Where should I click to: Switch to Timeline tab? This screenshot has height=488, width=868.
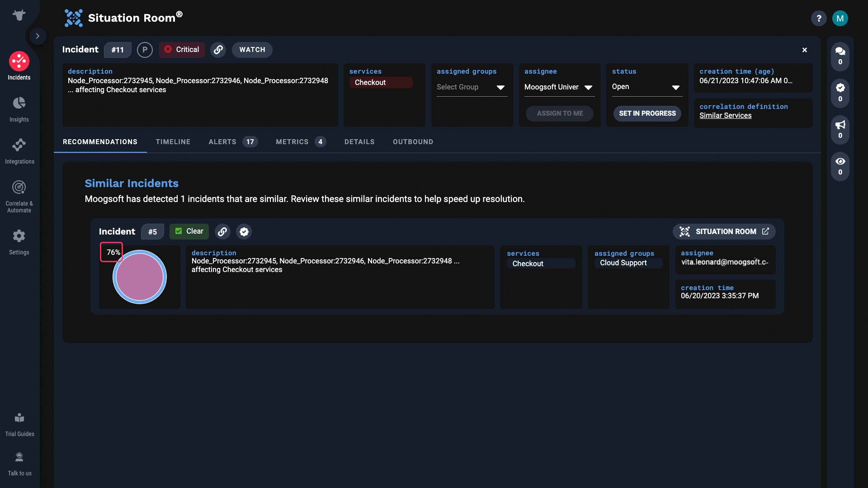(173, 142)
